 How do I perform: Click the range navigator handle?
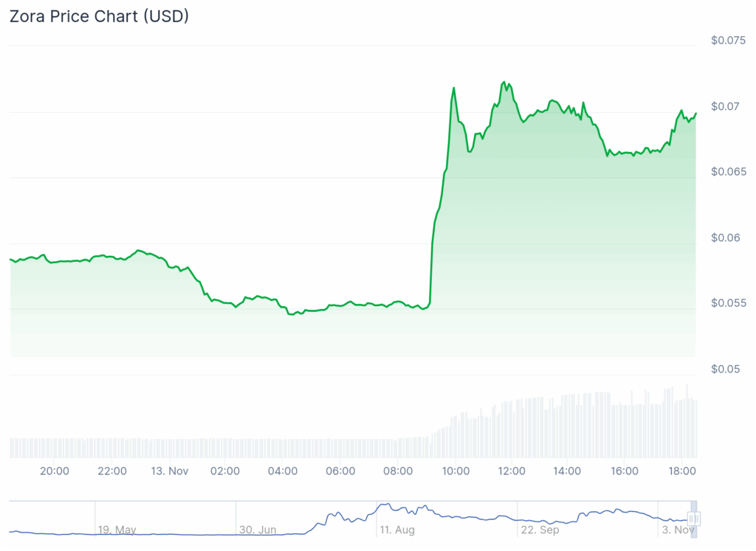pos(693,519)
